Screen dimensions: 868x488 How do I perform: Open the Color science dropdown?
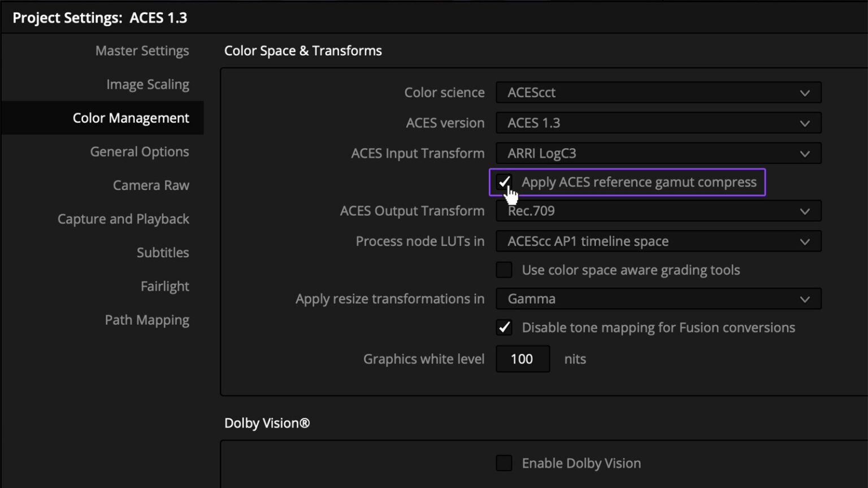point(658,92)
